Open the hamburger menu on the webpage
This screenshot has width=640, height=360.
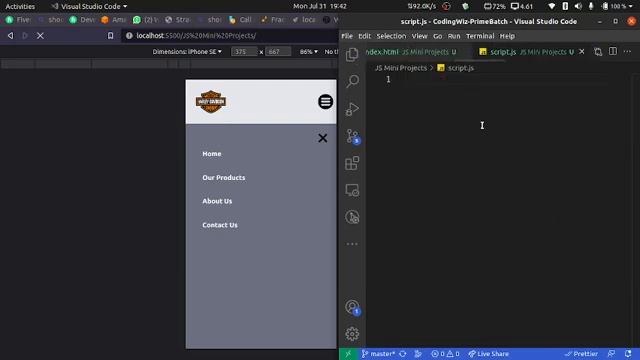coord(325,102)
